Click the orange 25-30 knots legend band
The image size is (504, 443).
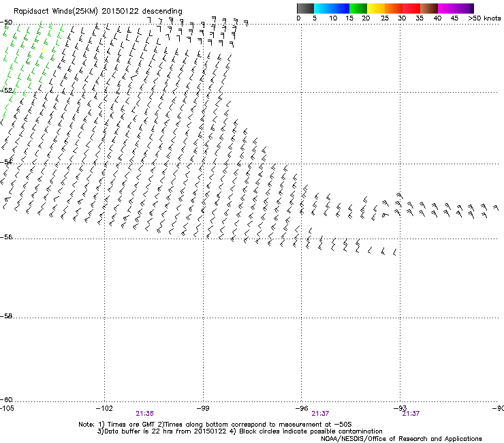(x=394, y=8)
